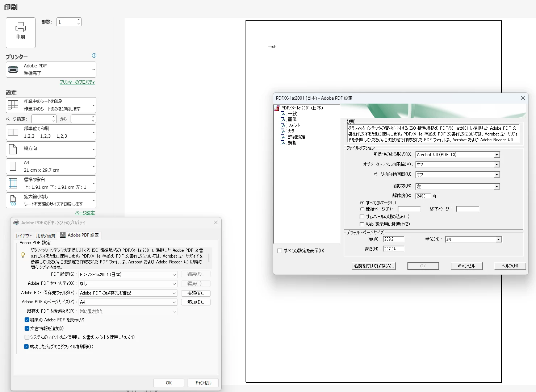The width and height of the screenshot is (536, 392).
Task: Select 詳細設定 in the settings tree
Action: click(297, 137)
